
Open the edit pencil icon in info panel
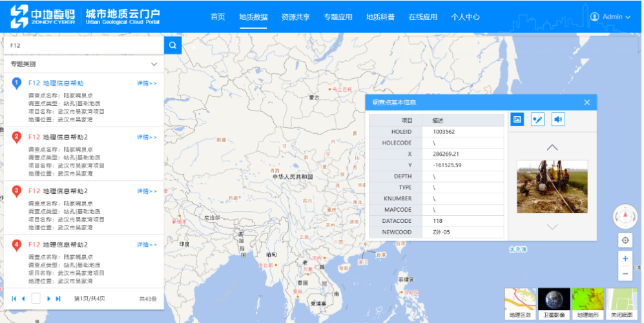[x=537, y=119]
